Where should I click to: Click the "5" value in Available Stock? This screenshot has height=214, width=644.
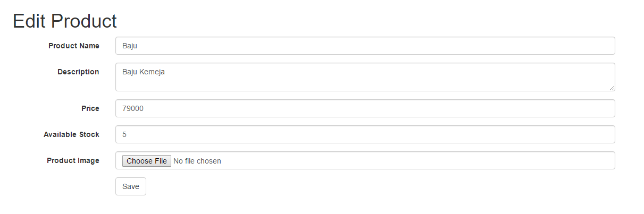tap(124, 134)
